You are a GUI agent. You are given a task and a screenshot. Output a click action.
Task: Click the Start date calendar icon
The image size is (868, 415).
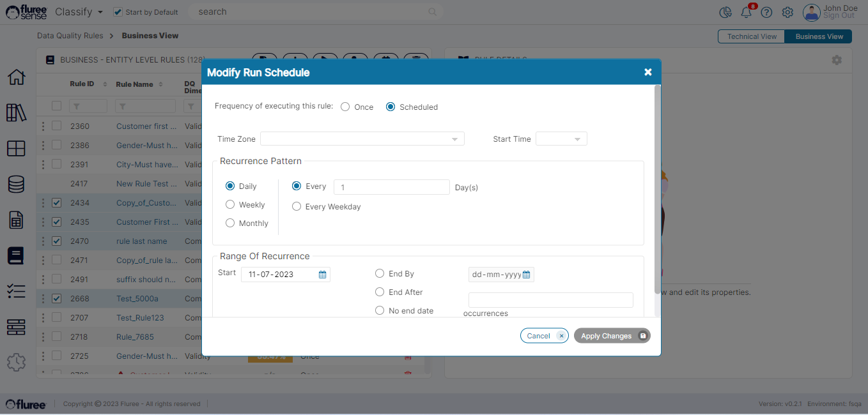tap(323, 275)
